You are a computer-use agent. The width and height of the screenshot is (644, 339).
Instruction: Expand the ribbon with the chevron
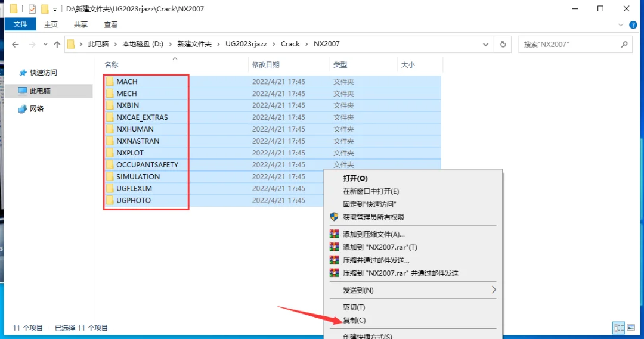[621, 25]
